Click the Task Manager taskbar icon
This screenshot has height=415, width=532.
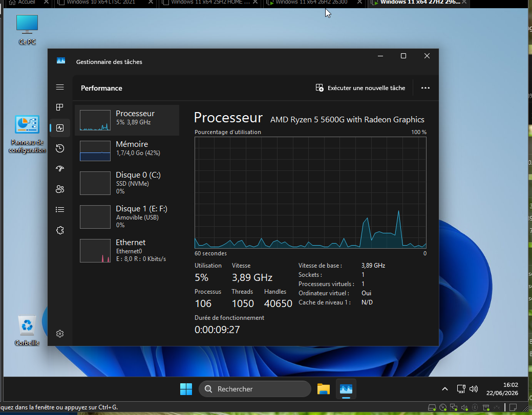pos(346,389)
